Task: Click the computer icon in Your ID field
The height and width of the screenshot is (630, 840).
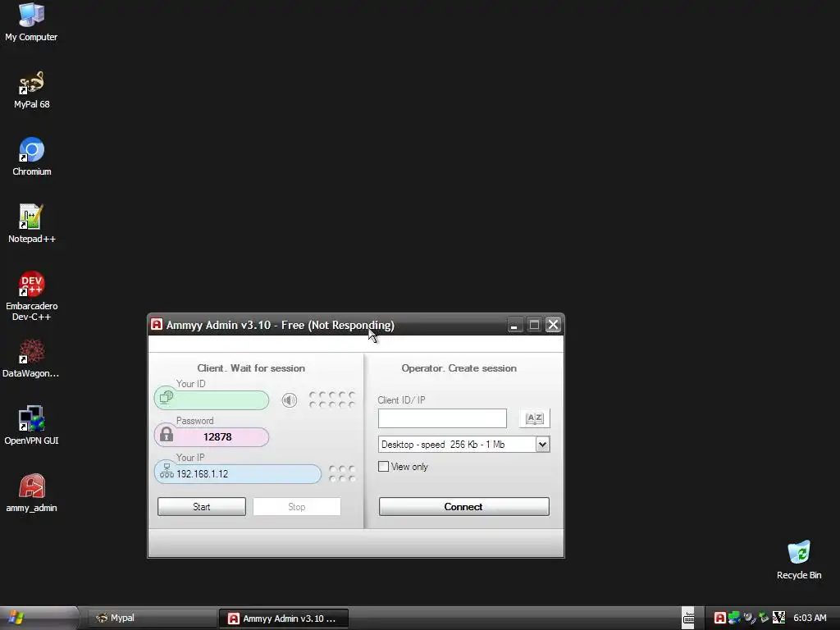Action: 167,397
